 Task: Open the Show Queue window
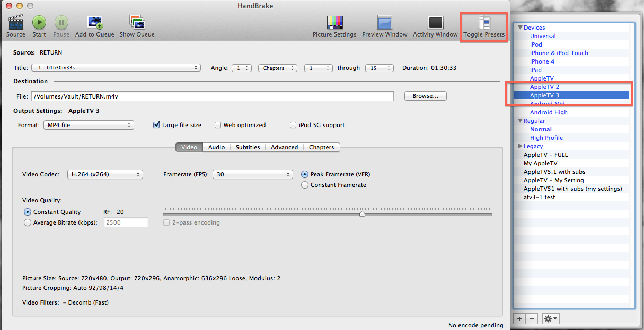coord(137,23)
